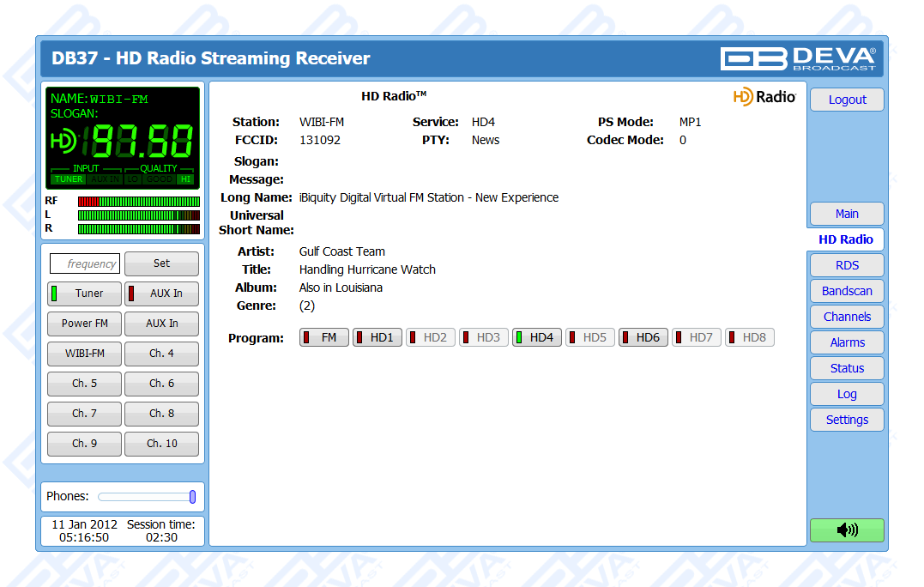Switch to the FM program

[x=324, y=338]
